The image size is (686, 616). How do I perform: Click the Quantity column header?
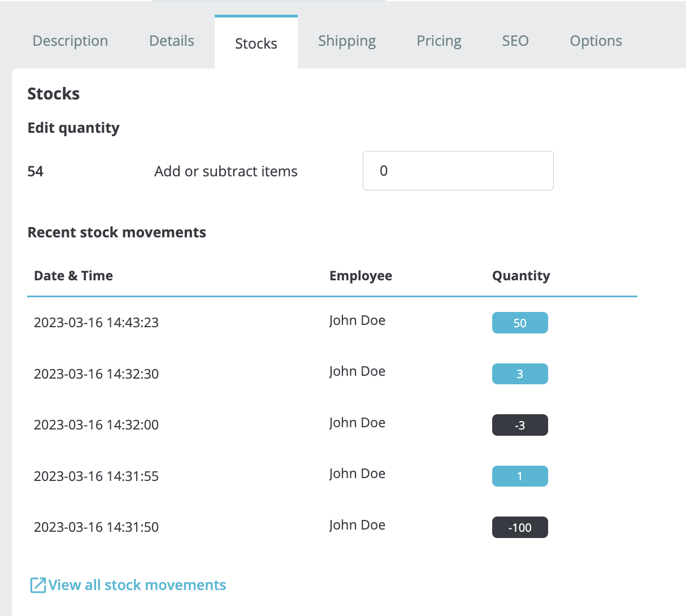(520, 276)
